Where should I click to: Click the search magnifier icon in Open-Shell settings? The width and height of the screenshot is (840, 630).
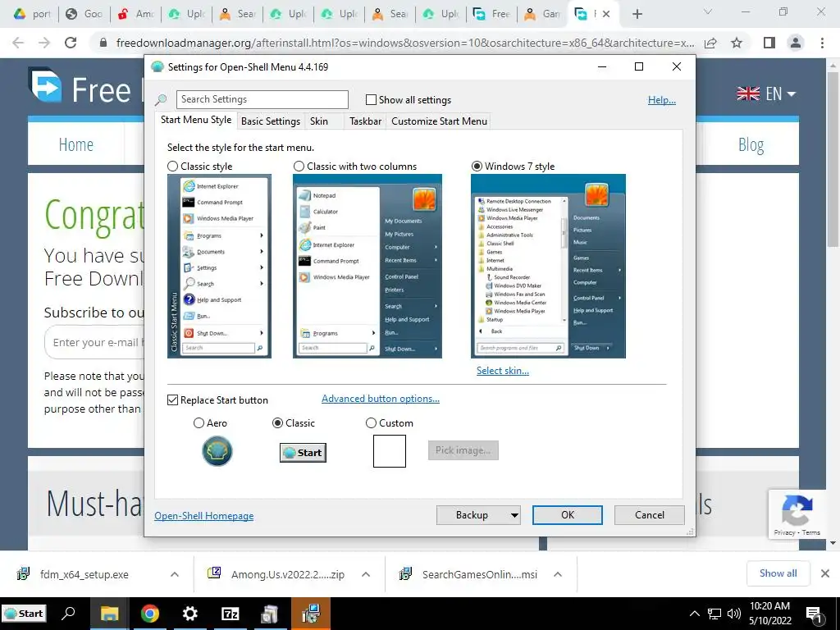point(161,99)
